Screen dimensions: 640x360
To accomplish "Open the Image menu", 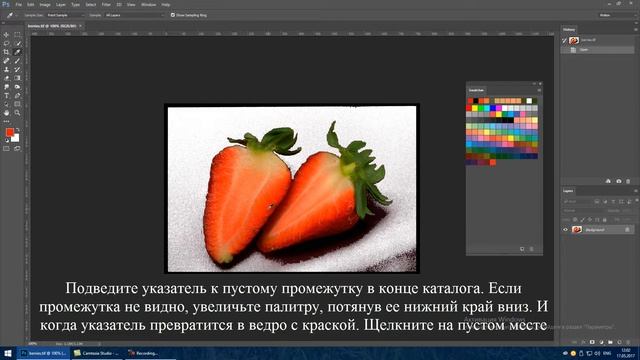I will pos(45,4).
